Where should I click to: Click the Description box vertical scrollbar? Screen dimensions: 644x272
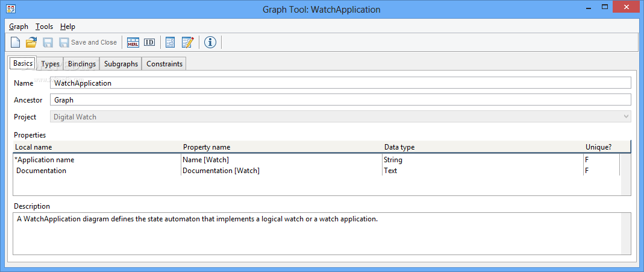point(626,233)
